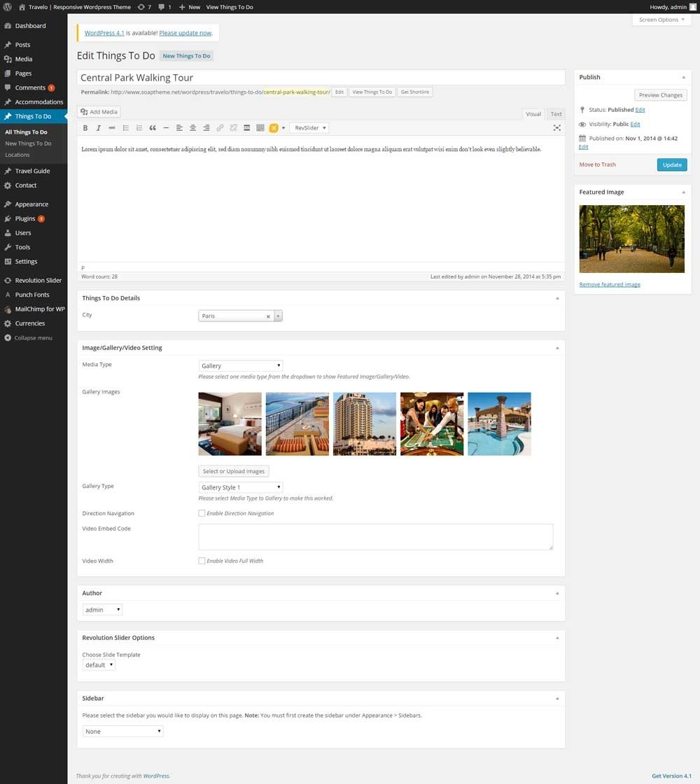The width and height of the screenshot is (700, 784).
Task: Clear the selected city Paris
Action: [267, 316]
